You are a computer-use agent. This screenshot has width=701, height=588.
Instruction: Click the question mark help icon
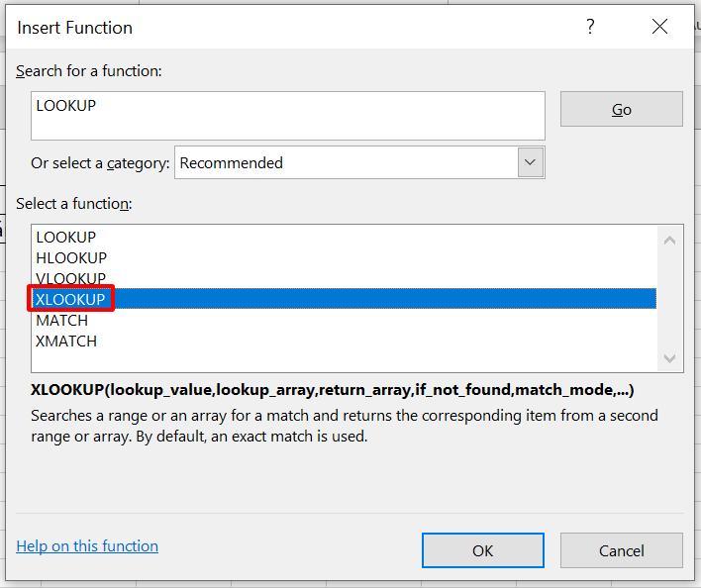pos(590,28)
